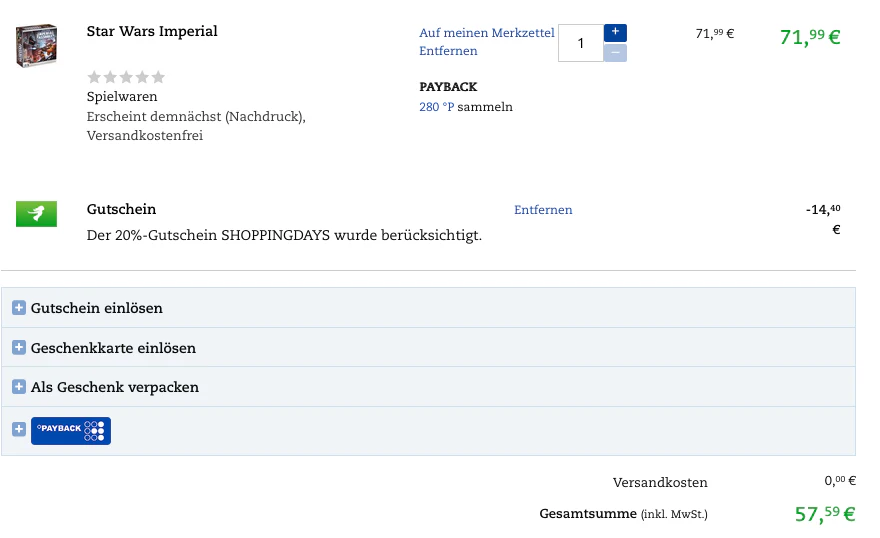This screenshot has width=880, height=538.
Task: Select the Versandkosten label
Action: [x=660, y=482]
